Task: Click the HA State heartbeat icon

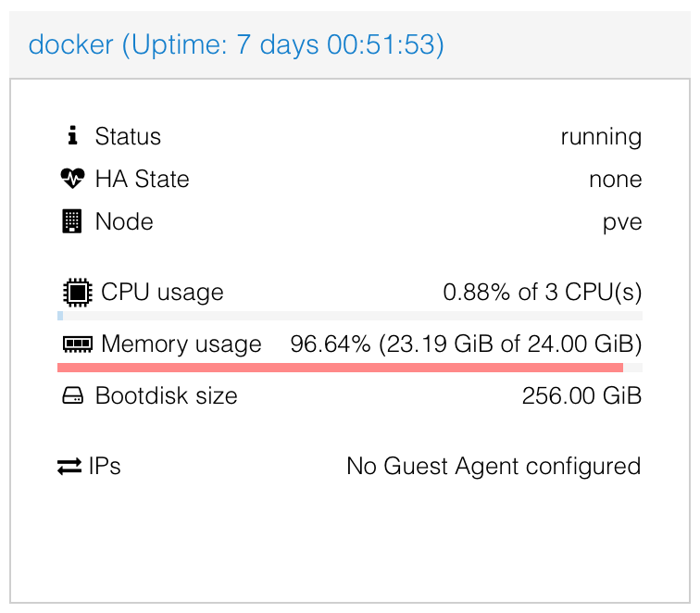Action: pyautogui.click(x=72, y=179)
